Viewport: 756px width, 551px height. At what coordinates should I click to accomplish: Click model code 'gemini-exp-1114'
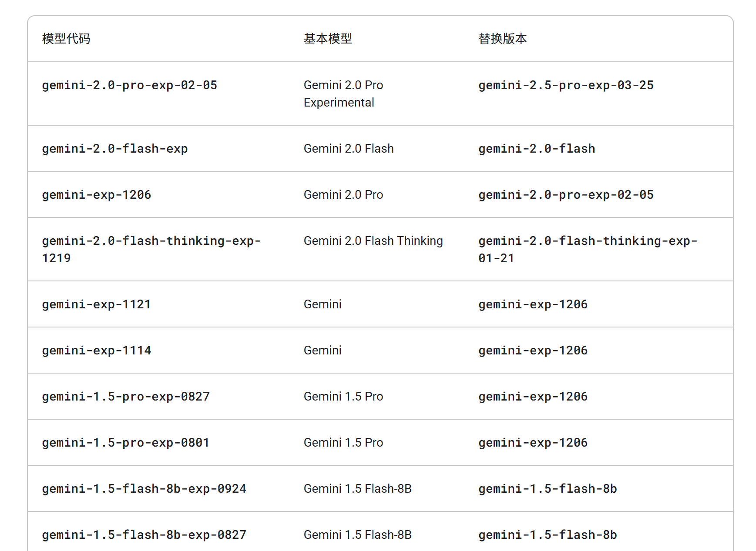pos(97,351)
